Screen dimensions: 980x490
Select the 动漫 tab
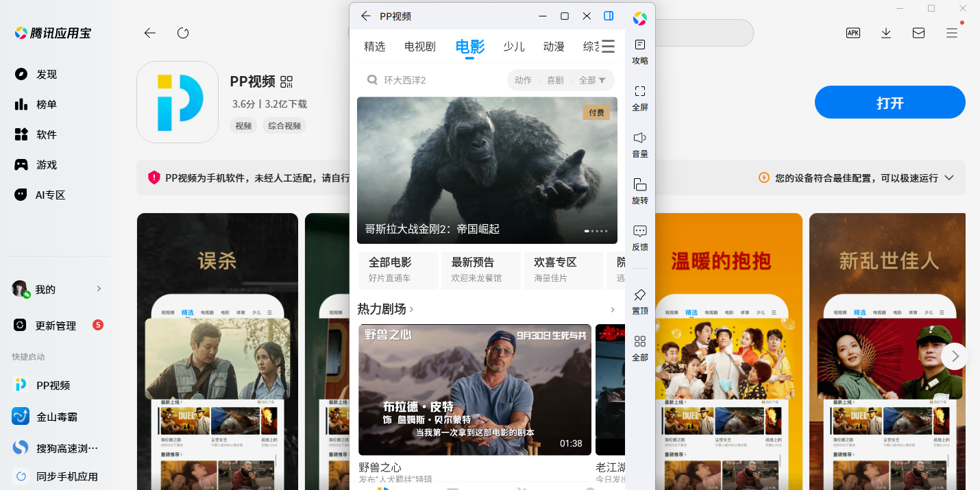coord(554,47)
